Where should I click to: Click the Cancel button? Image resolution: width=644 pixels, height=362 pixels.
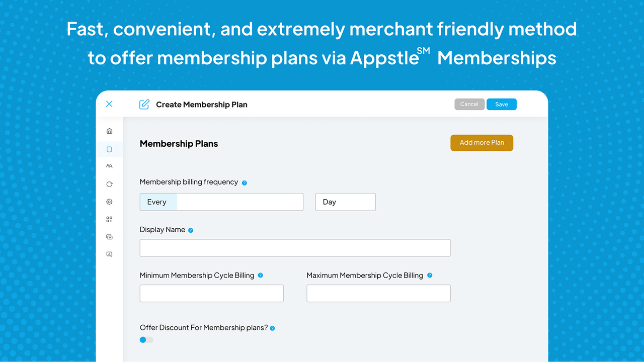(x=469, y=104)
